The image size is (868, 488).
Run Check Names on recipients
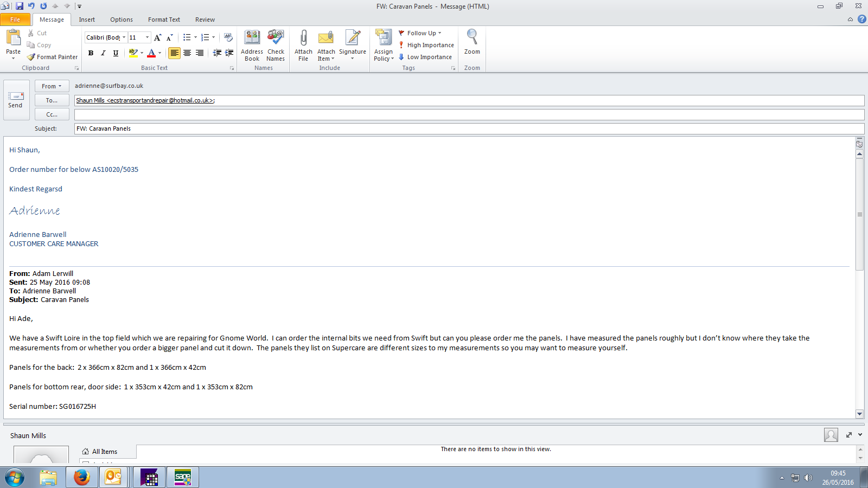pyautogui.click(x=276, y=46)
